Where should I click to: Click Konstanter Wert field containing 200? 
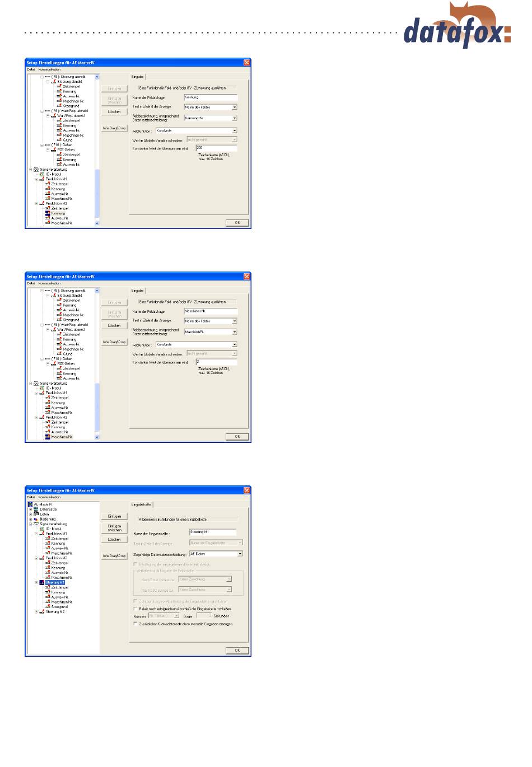217,148
